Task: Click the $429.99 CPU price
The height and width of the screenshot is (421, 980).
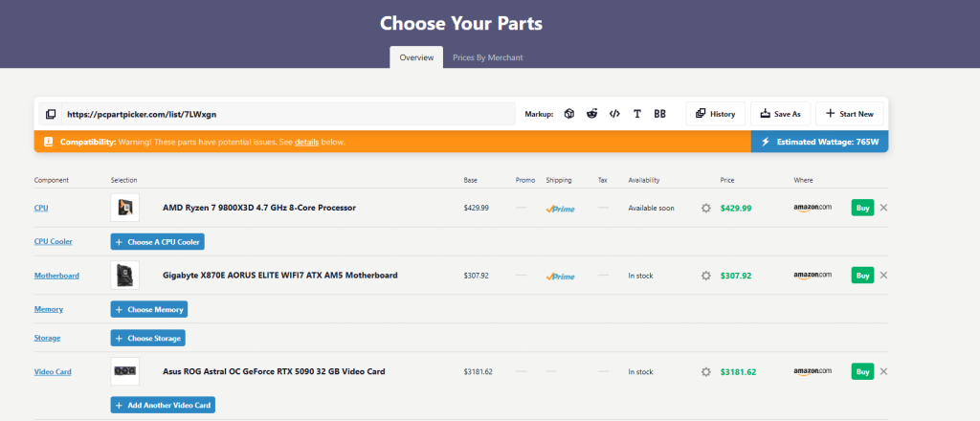Action: click(736, 208)
